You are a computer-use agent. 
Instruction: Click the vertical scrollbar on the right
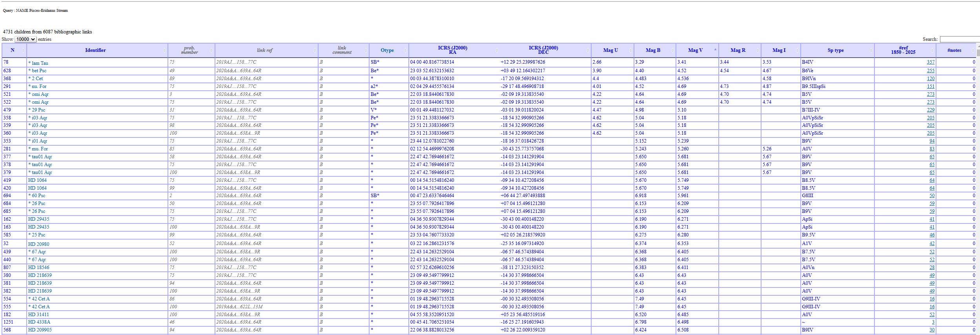(978, 157)
